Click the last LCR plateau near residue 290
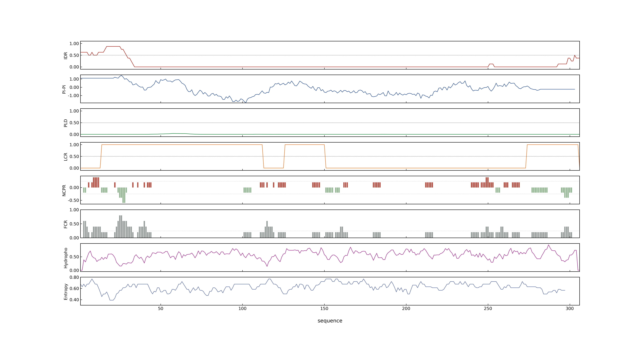This screenshot has width=644, height=343. coord(553,145)
